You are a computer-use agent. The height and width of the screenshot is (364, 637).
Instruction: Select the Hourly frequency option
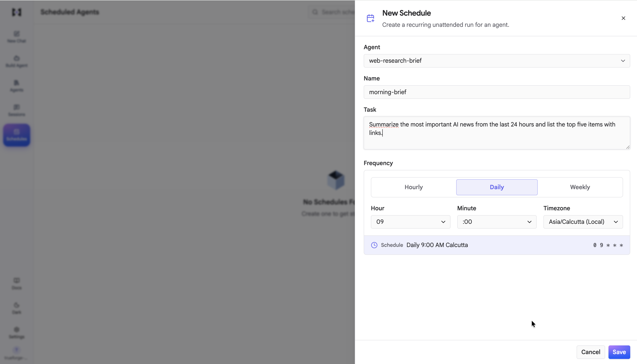click(x=414, y=187)
